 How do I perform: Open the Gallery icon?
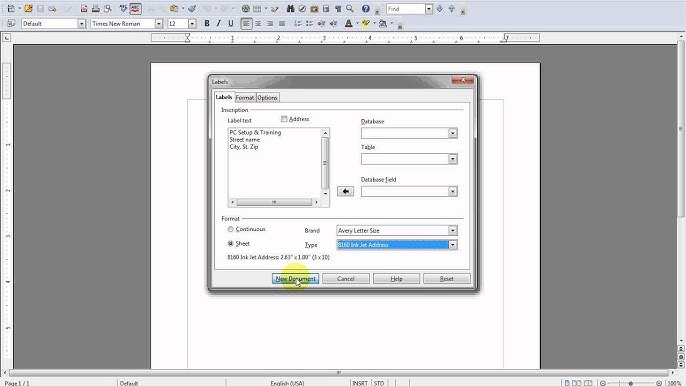[314, 8]
